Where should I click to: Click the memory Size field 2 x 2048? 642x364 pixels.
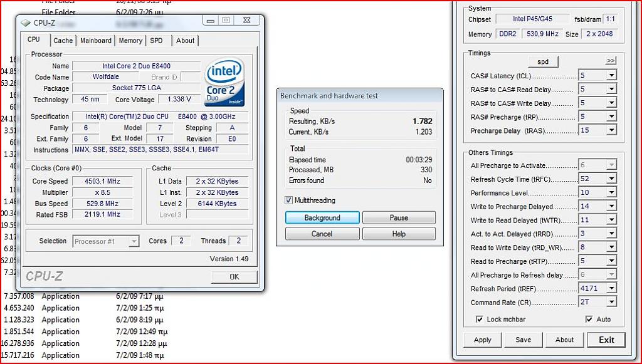[599, 34]
